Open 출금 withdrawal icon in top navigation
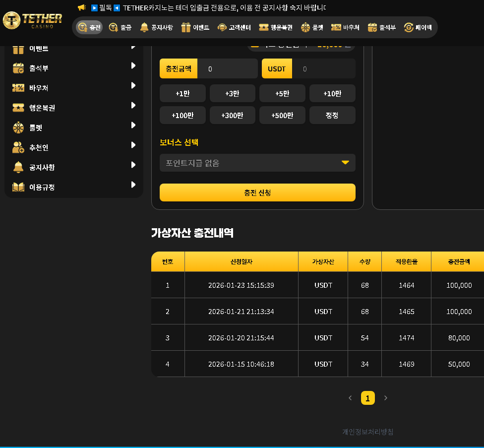This screenshot has width=484, height=448. pyautogui.click(x=114, y=28)
